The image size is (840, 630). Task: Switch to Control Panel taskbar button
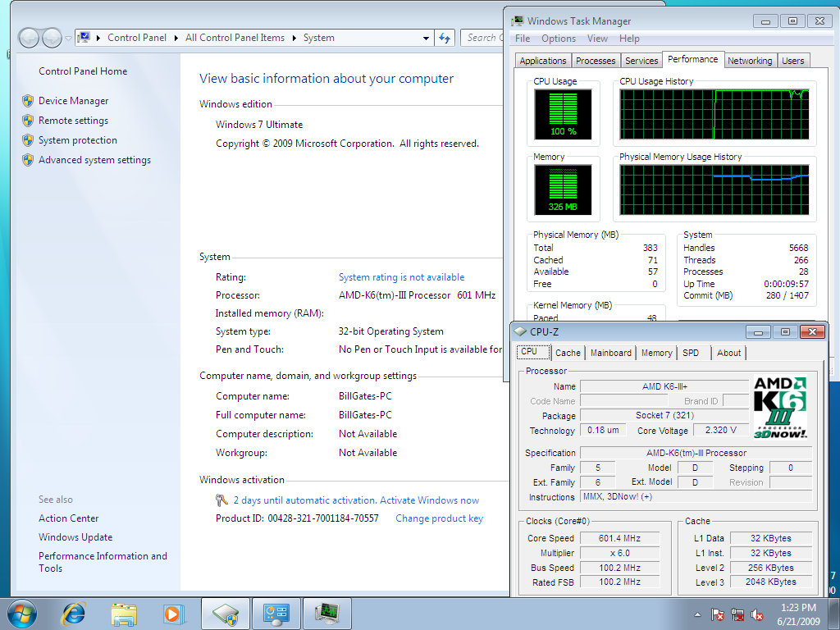[x=276, y=614]
